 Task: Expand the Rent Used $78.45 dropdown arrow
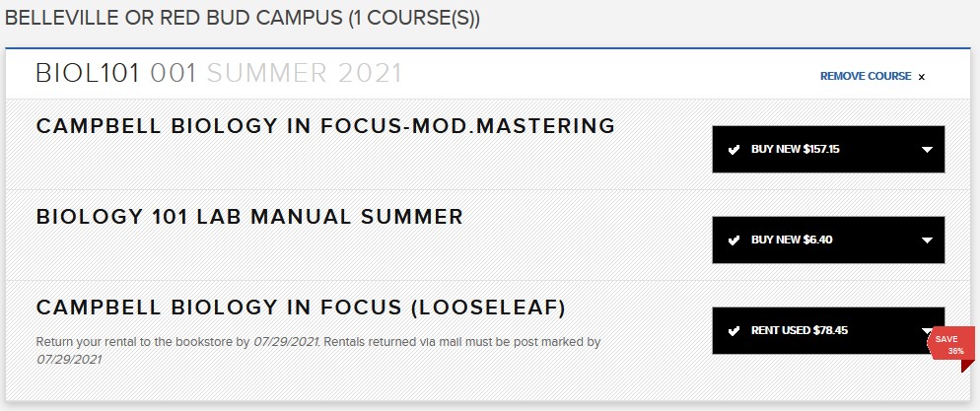tap(927, 331)
